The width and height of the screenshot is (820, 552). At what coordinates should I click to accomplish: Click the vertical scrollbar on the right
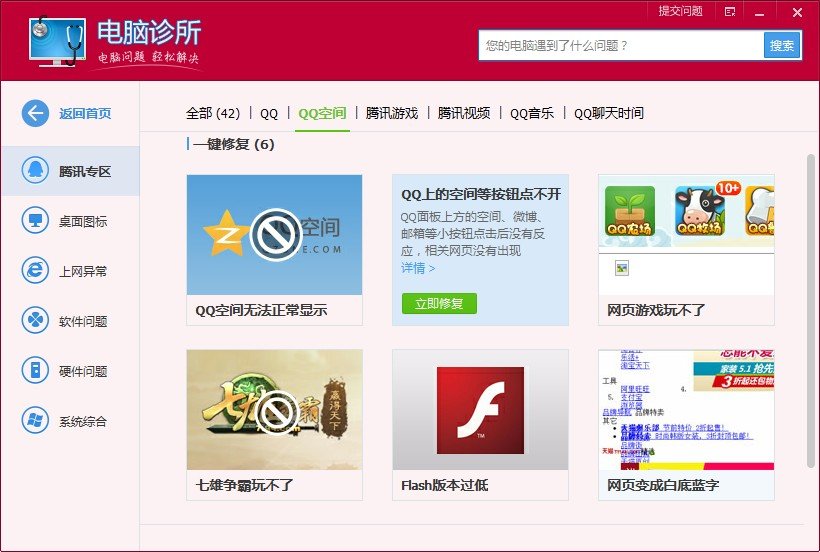tap(811, 310)
